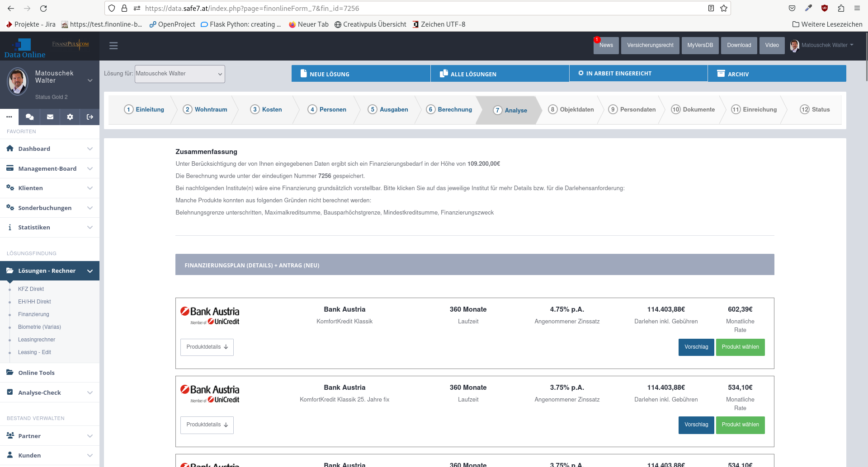Go to step 10 Dokumente
Screen dimensions: 868x467
(693, 109)
